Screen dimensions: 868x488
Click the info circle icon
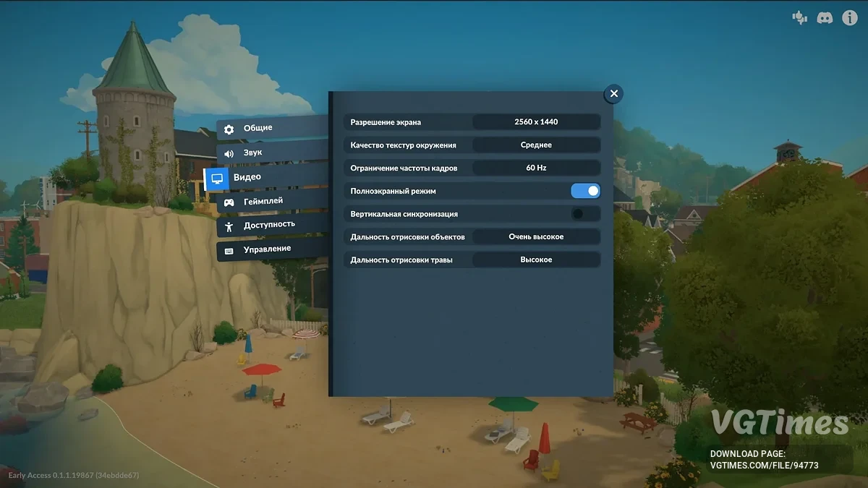[x=850, y=18]
